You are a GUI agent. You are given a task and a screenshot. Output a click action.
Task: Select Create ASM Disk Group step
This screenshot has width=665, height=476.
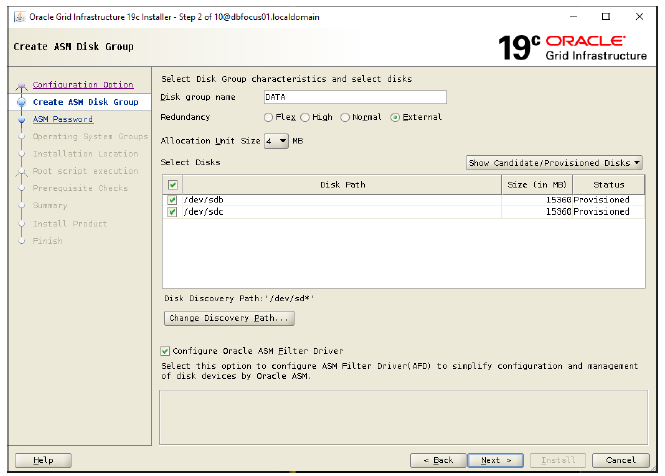tap(86, 102)
